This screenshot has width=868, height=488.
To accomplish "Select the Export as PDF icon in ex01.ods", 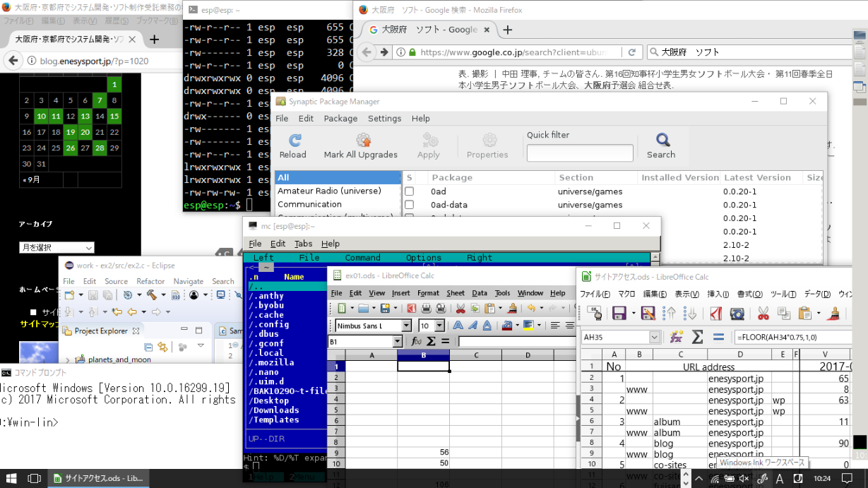I will (x=411, y=309).
